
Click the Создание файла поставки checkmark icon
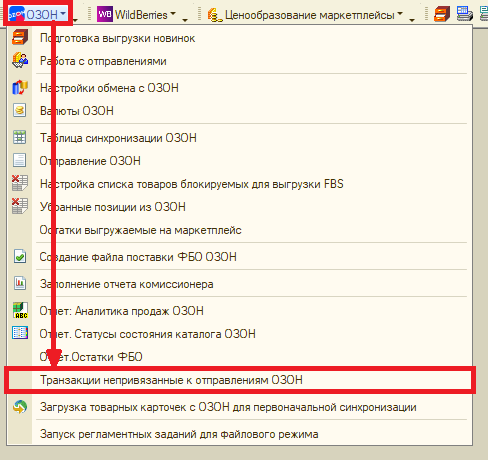tap(20, 257)
